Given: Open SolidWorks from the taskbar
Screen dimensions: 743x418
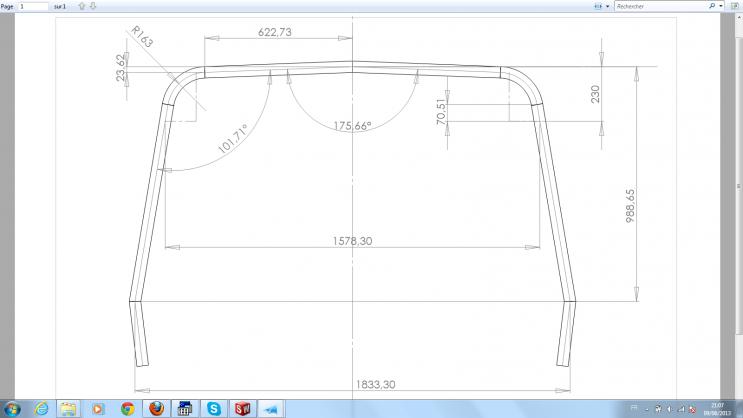Looking at the screenshot, I should [243, 408].
